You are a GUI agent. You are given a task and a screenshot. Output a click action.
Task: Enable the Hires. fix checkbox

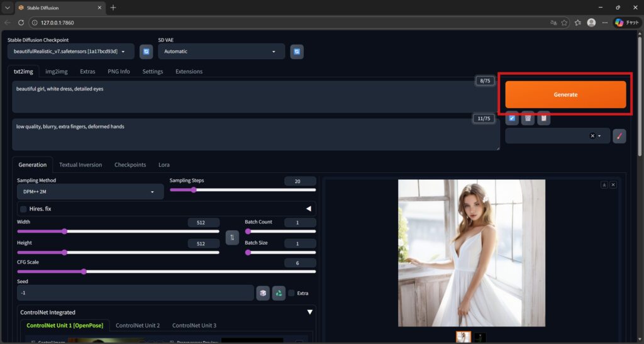24,209
